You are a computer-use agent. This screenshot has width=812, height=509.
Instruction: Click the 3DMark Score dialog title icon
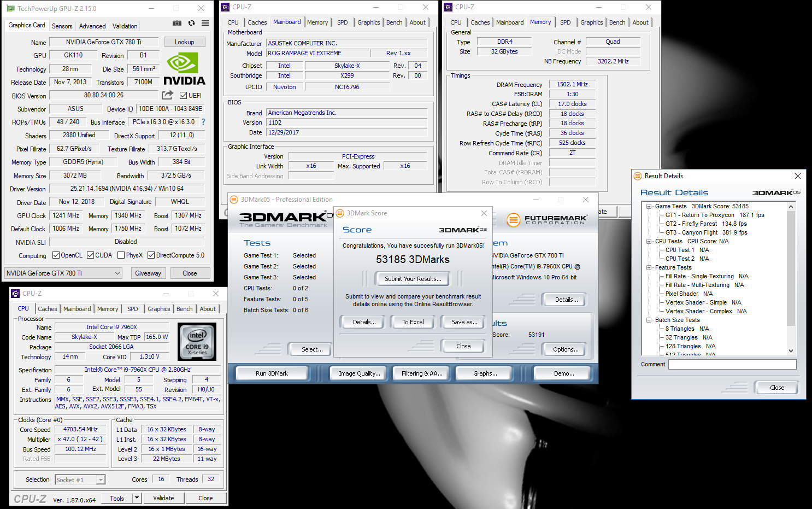(x=340, y=213)
